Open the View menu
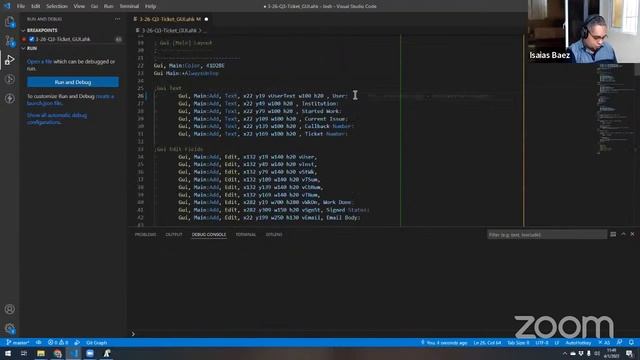Viewport: 640px width, 360px height. (x=79, y=6)
